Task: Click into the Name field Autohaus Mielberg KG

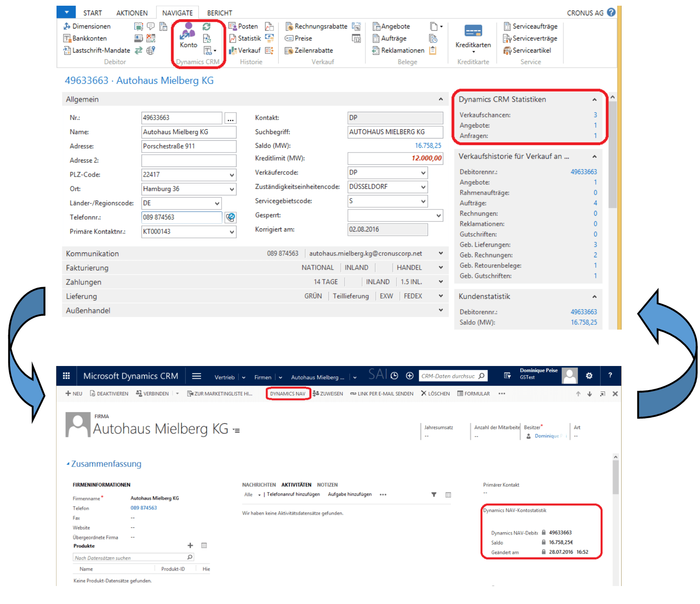Action: pos(189,132)
